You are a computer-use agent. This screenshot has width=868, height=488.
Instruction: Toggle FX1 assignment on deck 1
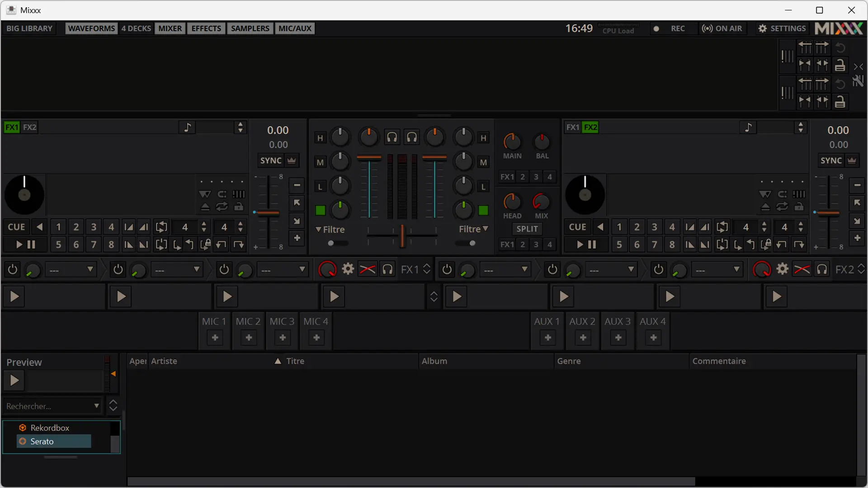click(12, 127)
